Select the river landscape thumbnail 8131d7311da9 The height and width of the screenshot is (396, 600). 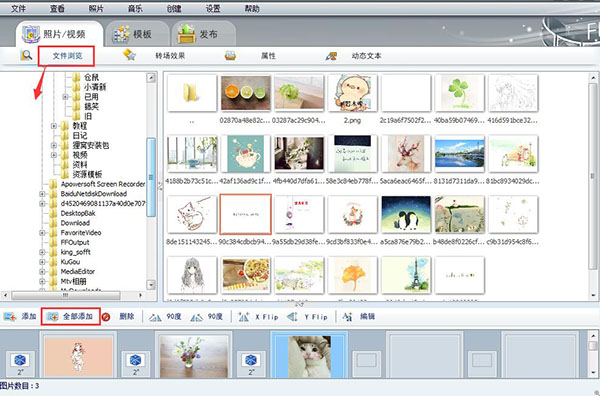click(x=460, y=154)
